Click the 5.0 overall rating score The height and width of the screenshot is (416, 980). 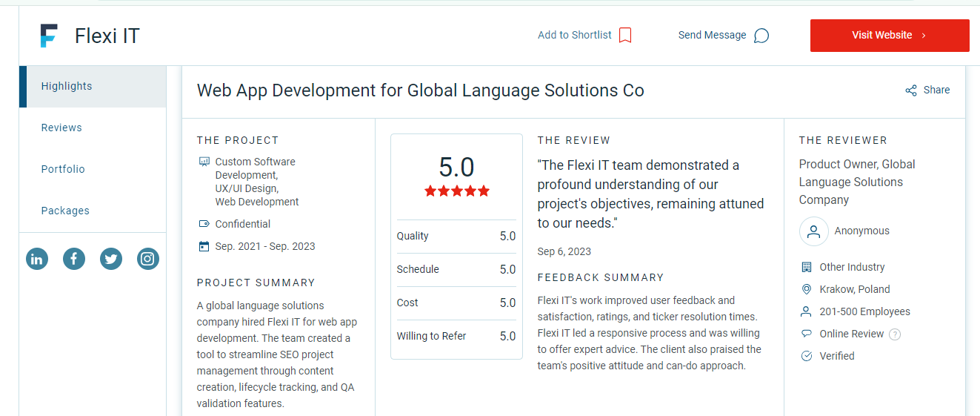click(457, 167)
